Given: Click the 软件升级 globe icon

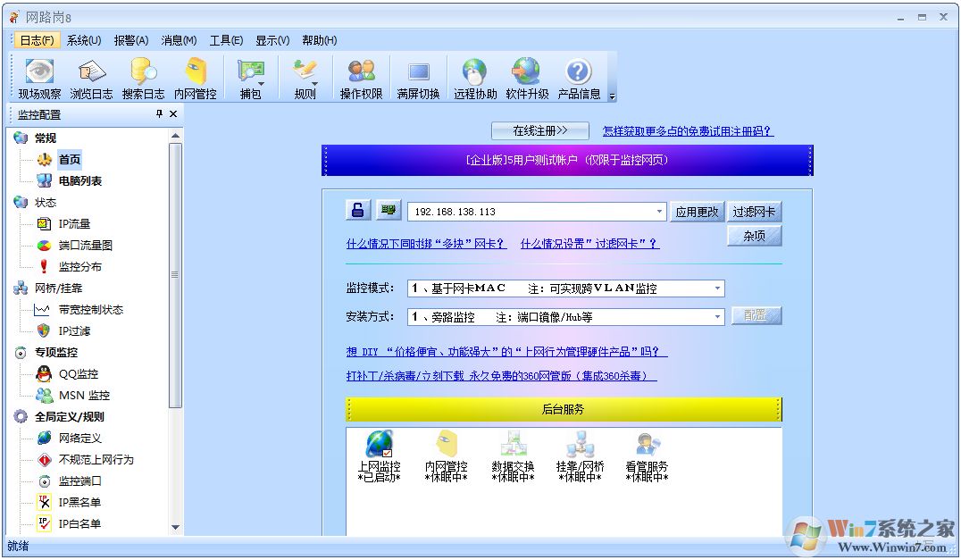Looking at the screenshot, I should click(526, 76).
